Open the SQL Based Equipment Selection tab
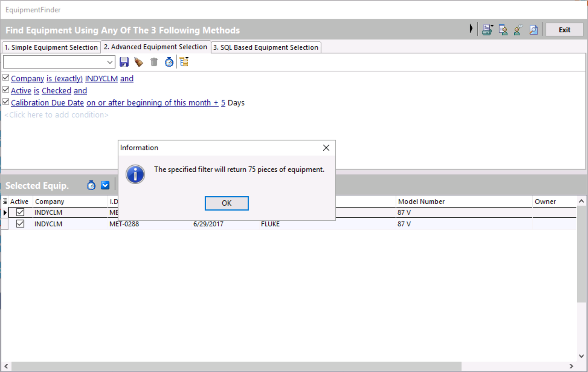This screenshot has width=588, height=372. pyautogui.click(x=266, y=47)
